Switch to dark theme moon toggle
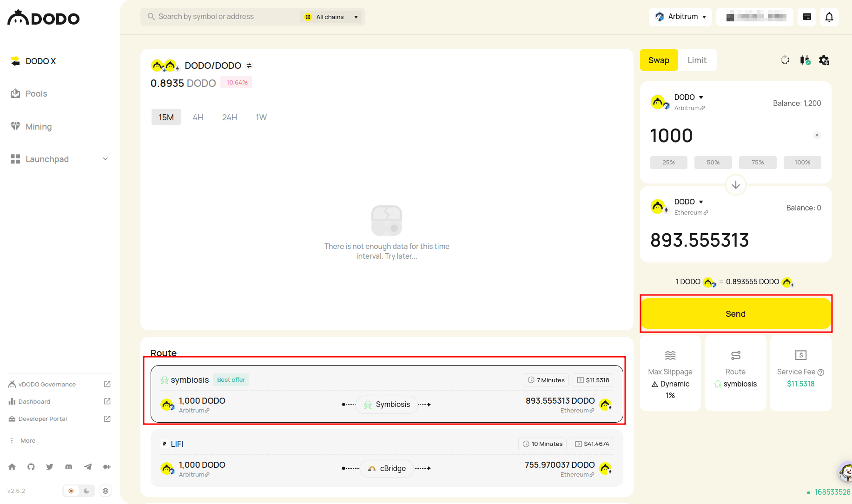Image resolution: width=852 pixels, height=504 pixels. click(x=86, y=491)
